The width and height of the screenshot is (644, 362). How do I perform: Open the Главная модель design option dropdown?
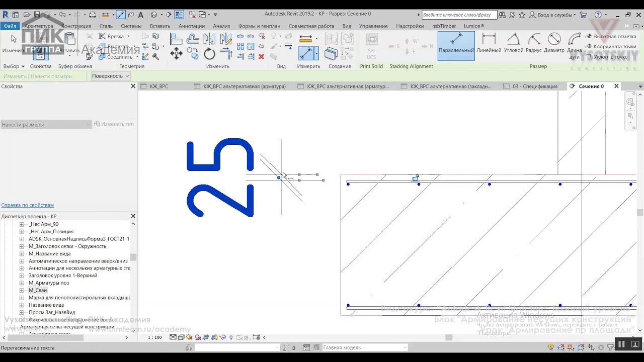pyautogui.click(x=364, y=347)
